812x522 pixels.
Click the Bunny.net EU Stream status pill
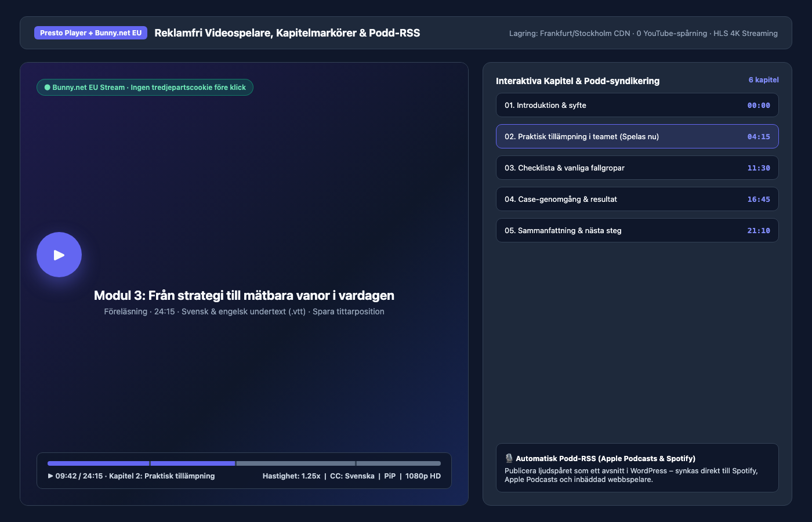pyautogui.click(x=145, y=88)
